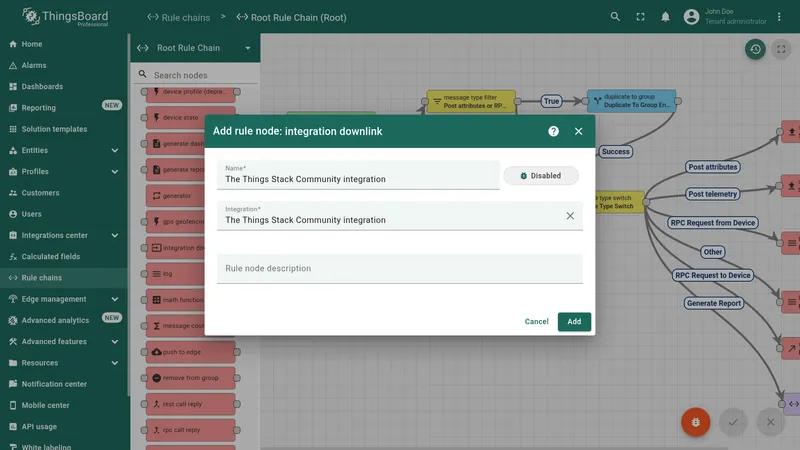800x450 pixels.
Task: Select the remove from group node
Action: [190, 378]
